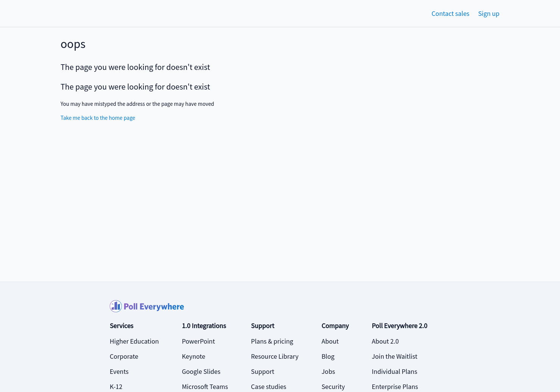
Task: Open the Contact sales link
Action: (450, 14)
